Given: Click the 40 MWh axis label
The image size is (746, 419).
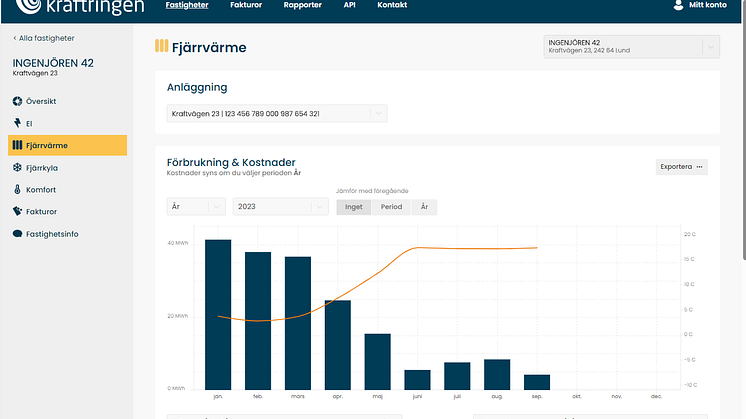Looking at the screenshot, I should [x=177, y=243].
